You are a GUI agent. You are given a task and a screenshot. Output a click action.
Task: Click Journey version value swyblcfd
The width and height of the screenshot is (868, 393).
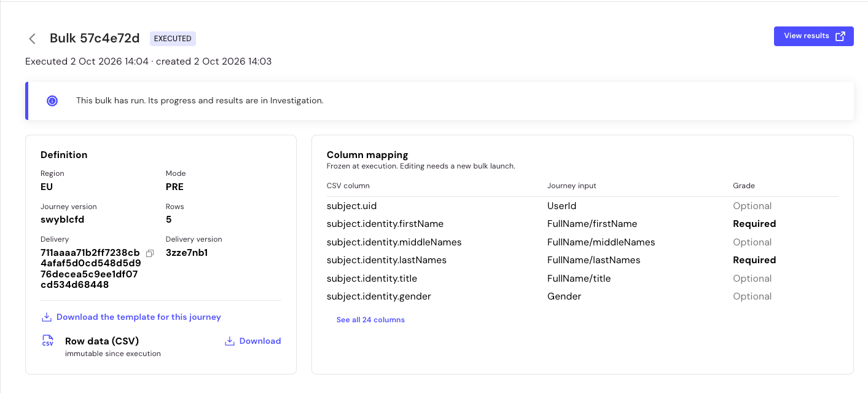(x=63, y=220)
